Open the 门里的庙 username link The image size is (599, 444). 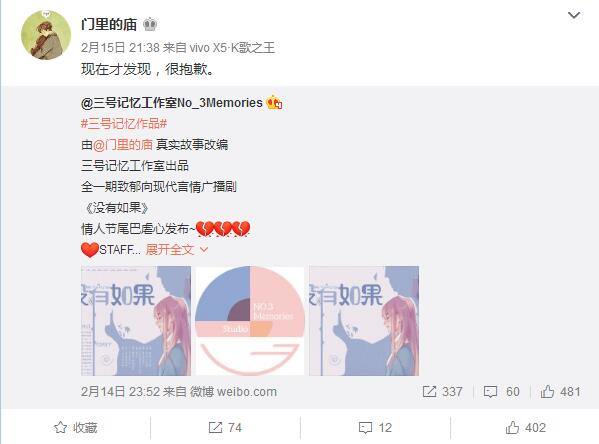tap(109, 24)
